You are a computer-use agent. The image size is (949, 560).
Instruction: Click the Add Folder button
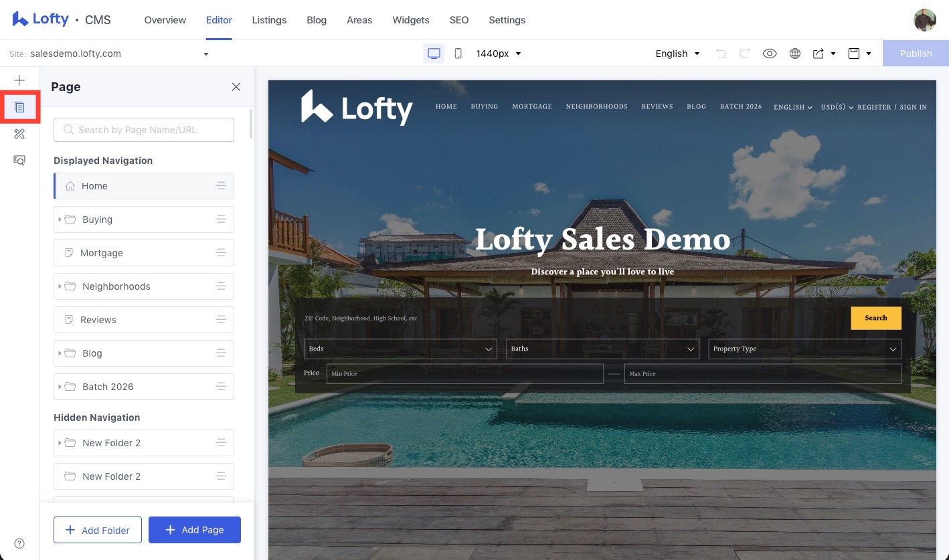point(97,530)
